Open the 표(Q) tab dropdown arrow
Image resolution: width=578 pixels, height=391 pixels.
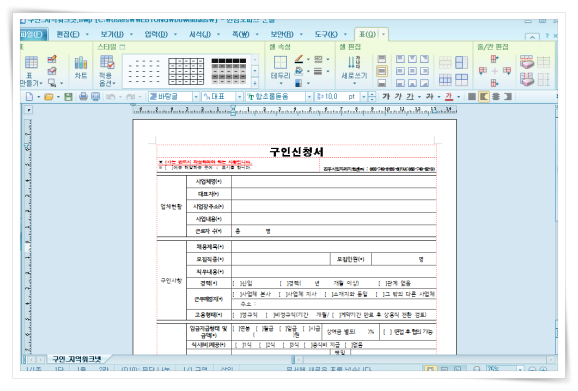(383, 34)
